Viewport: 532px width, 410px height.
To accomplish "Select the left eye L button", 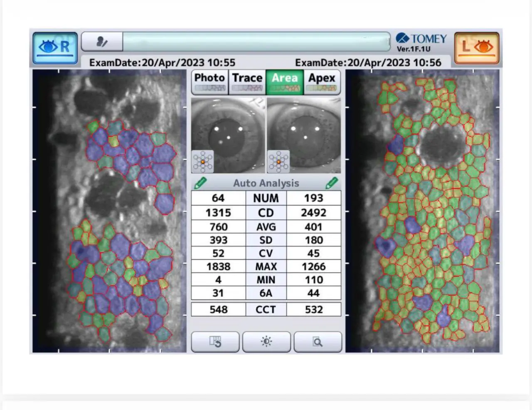I will click(477, 47).
